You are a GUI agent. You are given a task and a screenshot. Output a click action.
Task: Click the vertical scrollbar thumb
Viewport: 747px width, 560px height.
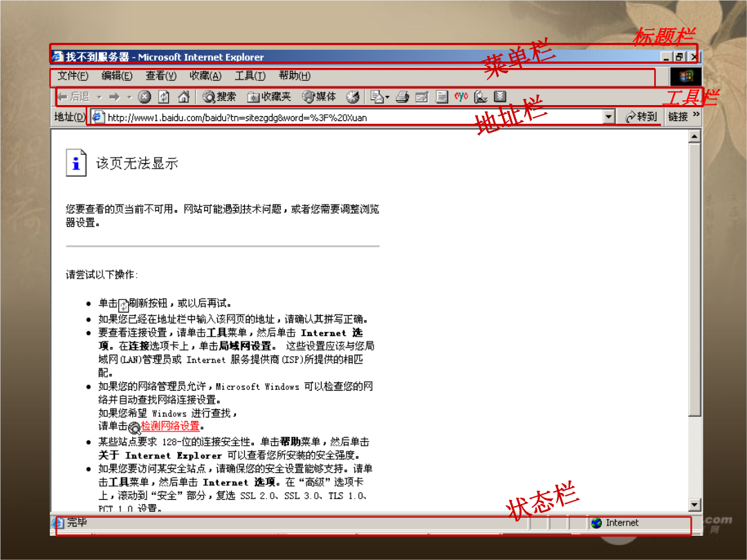coord(694,279)
